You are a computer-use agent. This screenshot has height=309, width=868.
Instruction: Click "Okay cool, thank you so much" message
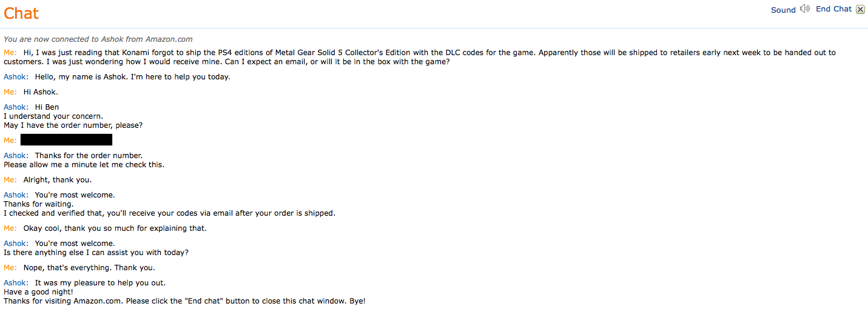point(115,228)
